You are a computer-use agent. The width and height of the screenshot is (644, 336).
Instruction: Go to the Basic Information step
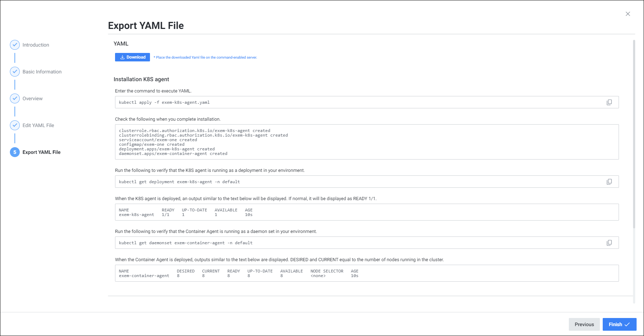(42, 72)
